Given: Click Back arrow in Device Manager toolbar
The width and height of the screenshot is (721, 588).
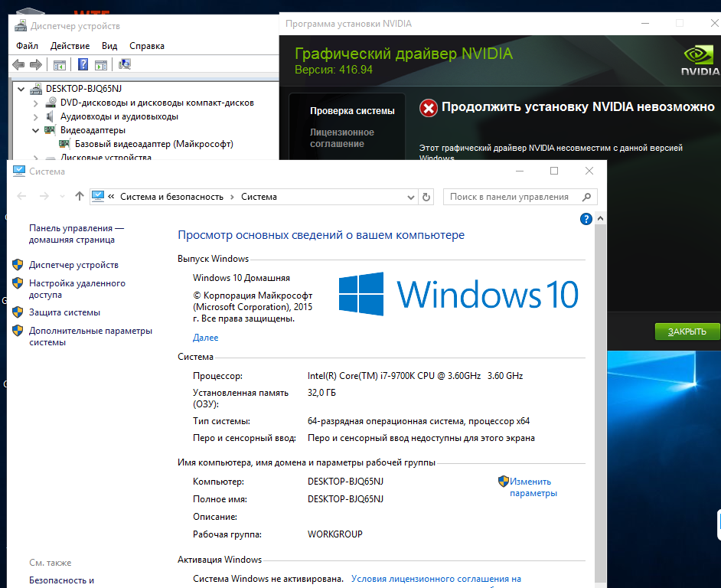Looking at the screenshot, I should click(x=18, y=64).
